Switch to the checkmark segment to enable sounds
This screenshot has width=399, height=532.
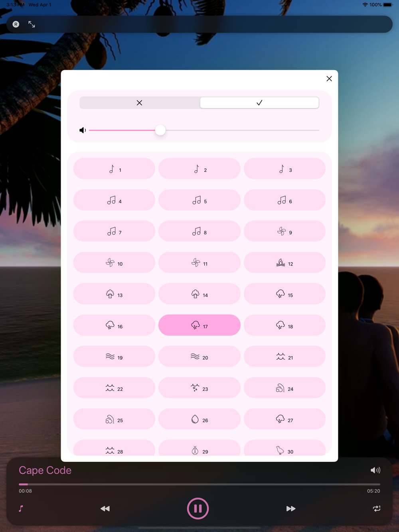point(259,103)
